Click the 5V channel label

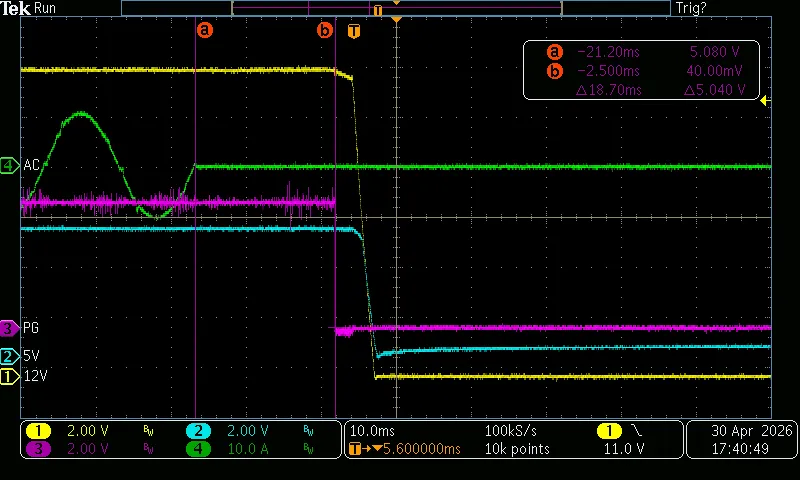(31, 356)
